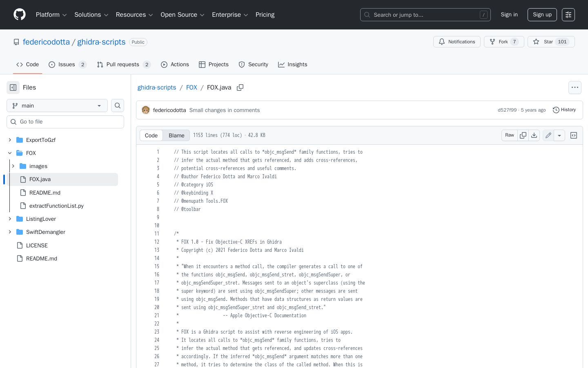Expand the Solutions menu
The image size is (588, 368).
click(x=91, y=15)
